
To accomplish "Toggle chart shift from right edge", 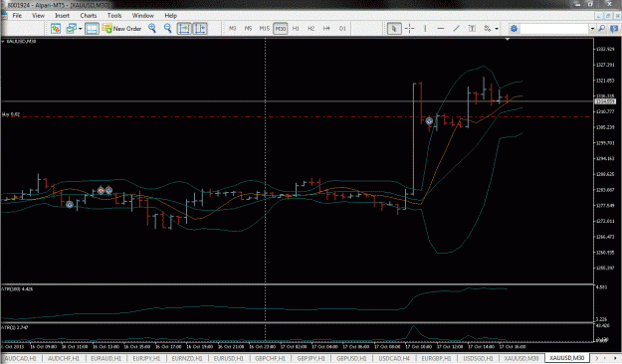I will 200,29.
